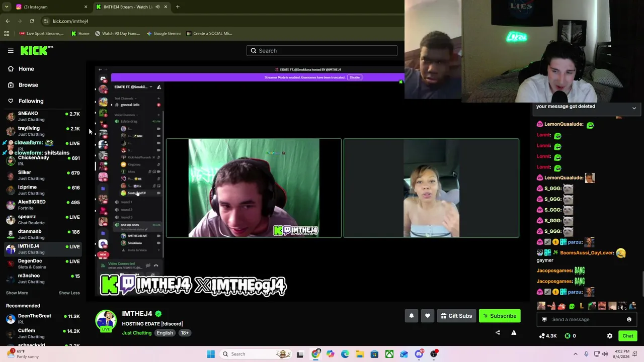644x362 pixels.
Task: Open Watch 90 Day Fiancé bookmark
Action: [x=117, y=34]
